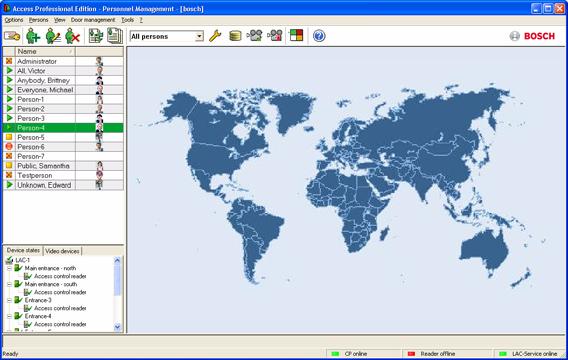568x360 pixels.
Task: Click the green check icon for Entrance-3
Action: (x=18, y=300)
